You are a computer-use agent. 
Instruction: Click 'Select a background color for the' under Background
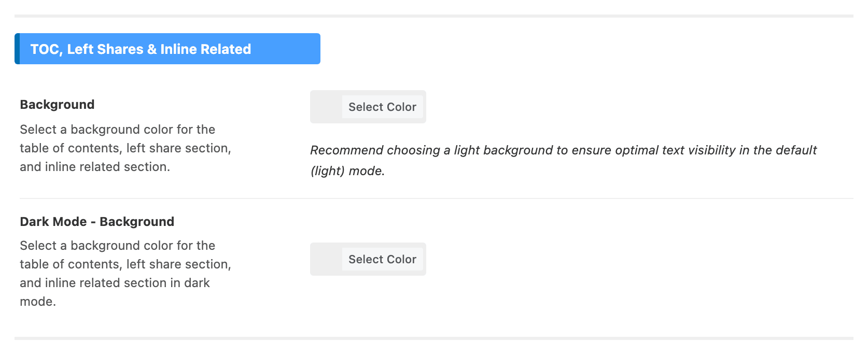(117, 130)
